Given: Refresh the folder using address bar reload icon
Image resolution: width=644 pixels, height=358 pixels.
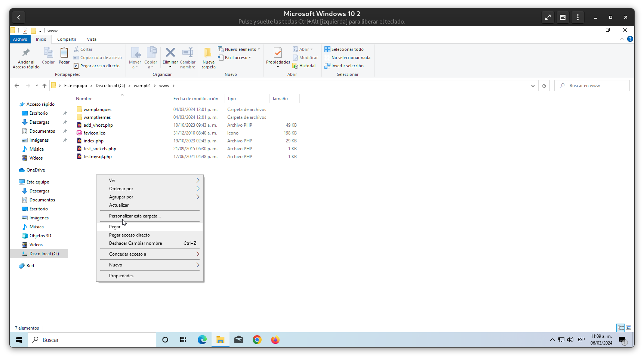Looking at the screenshot, I should [544, 86].
